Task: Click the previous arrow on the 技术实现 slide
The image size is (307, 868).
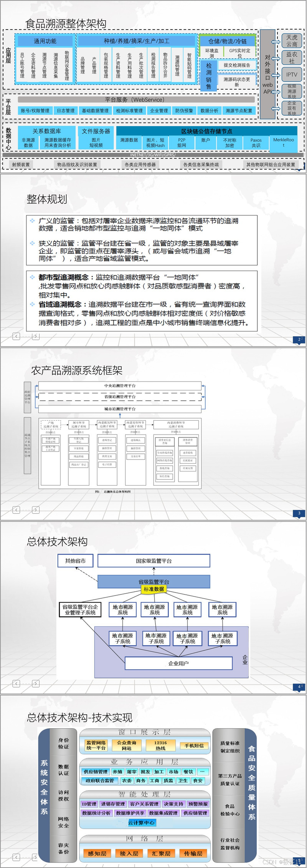Action: (16, 857)
